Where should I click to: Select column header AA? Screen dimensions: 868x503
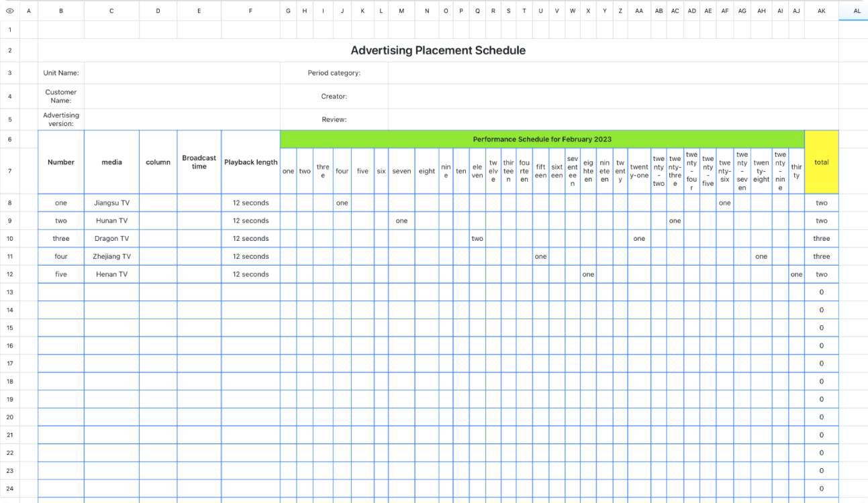639,11
